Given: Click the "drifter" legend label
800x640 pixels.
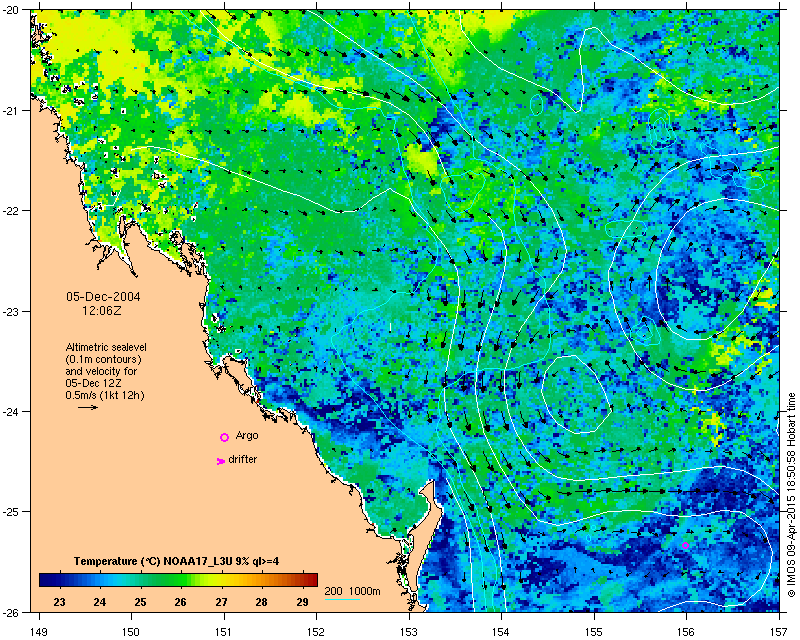Looking at the screenshot, I should click(242, 459).
